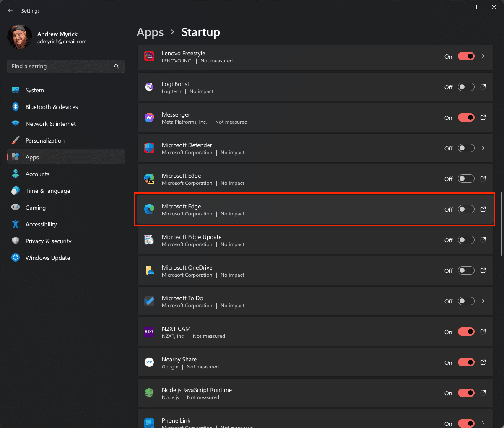This screenshot has height=428, width=504.
Task: Enable Microsoft Defender startup toggle
Action: [466, 148]
